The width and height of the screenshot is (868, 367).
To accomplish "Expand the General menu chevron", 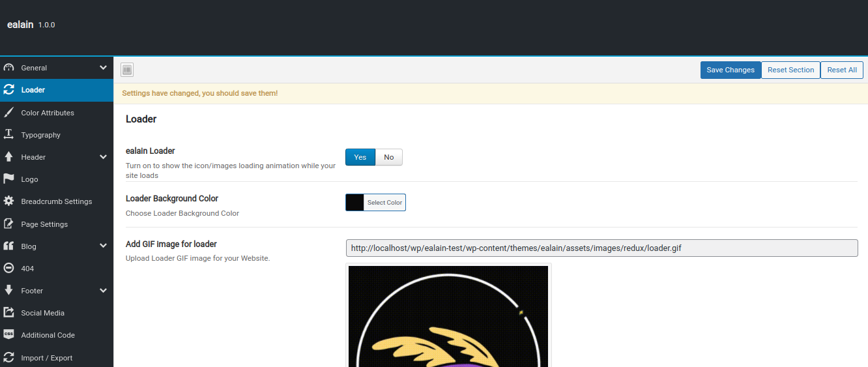I will click(103, 68).
